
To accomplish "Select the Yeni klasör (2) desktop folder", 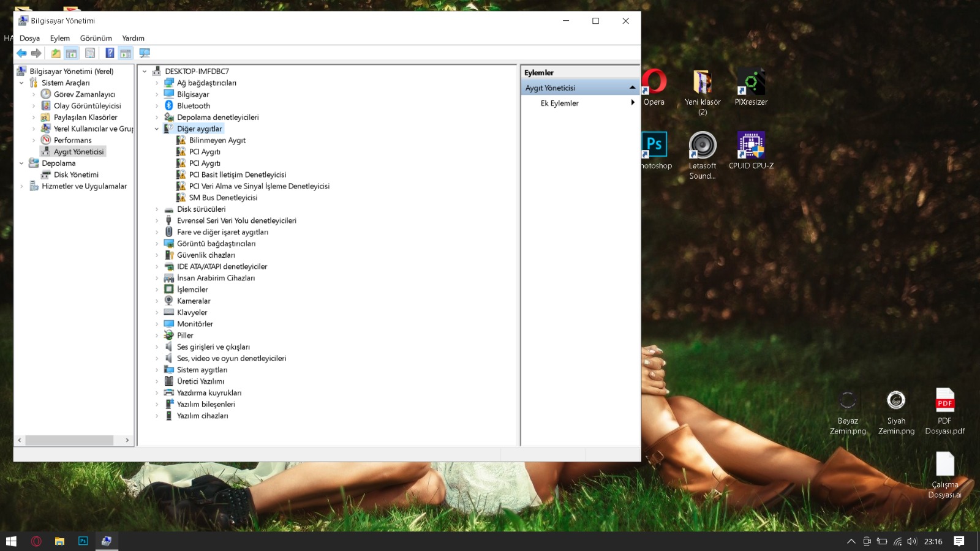I will [x=703, y=92].
